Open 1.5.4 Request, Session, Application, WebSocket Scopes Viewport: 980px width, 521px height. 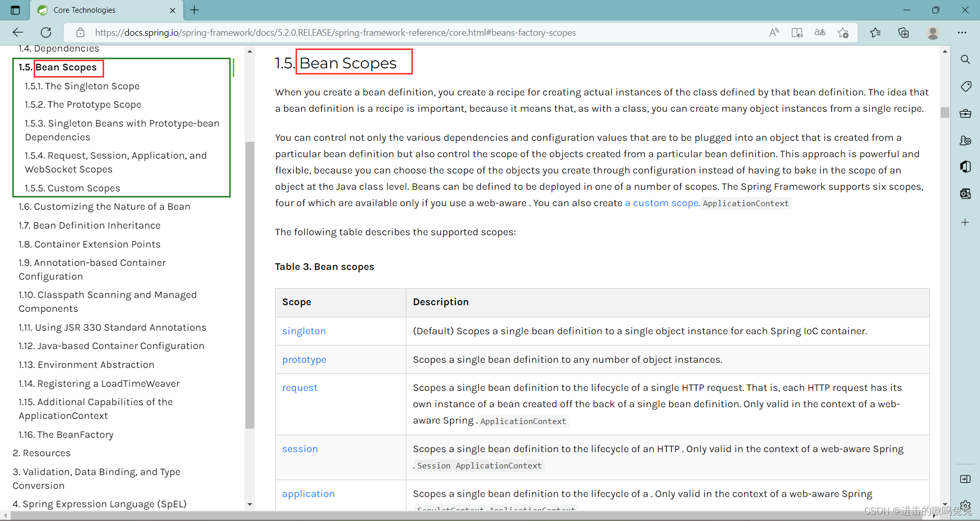(116, 162)
